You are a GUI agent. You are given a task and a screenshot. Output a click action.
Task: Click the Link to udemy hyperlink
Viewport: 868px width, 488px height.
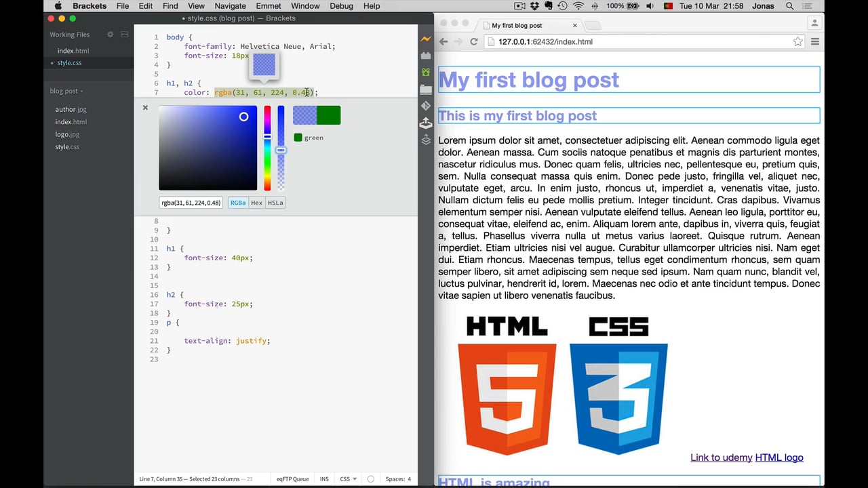point(722,457)
